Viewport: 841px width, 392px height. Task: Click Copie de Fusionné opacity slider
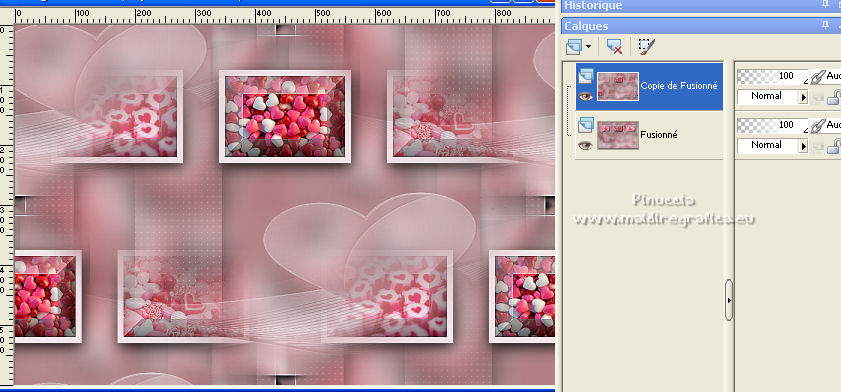tap(772, 77)
